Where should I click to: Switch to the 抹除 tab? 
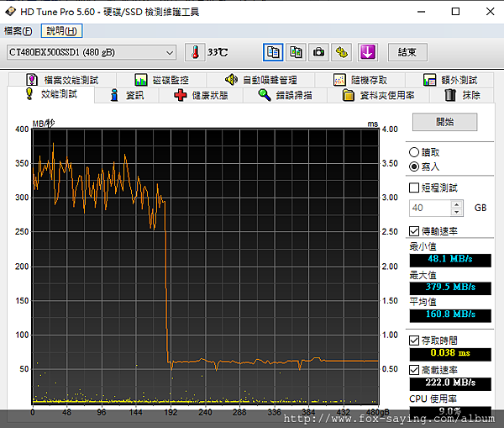462,95
